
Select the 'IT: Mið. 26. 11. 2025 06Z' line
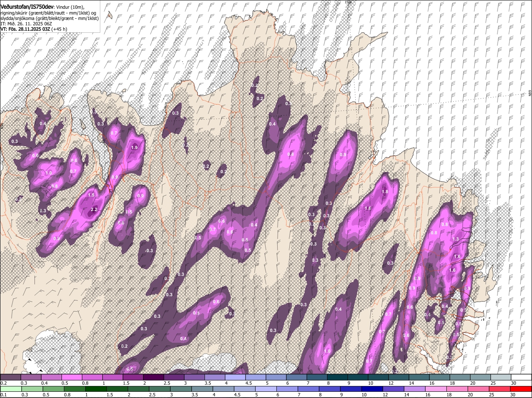[x=26, y=24]
